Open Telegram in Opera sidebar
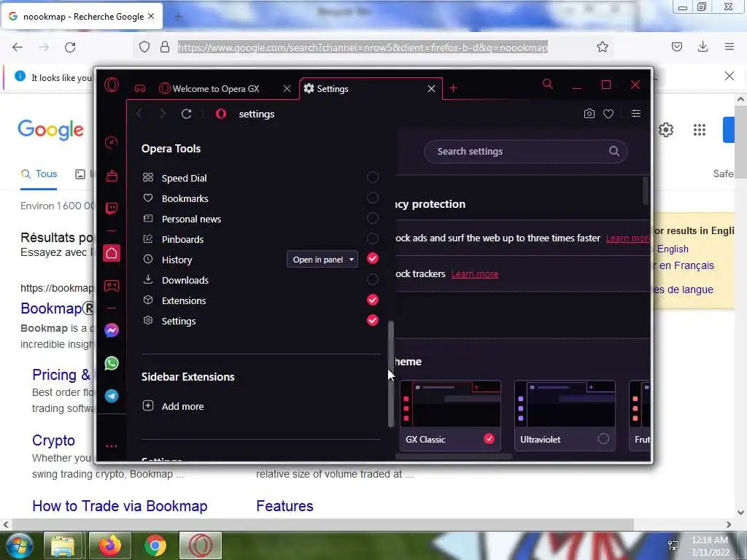 click(x=112, y=396)
